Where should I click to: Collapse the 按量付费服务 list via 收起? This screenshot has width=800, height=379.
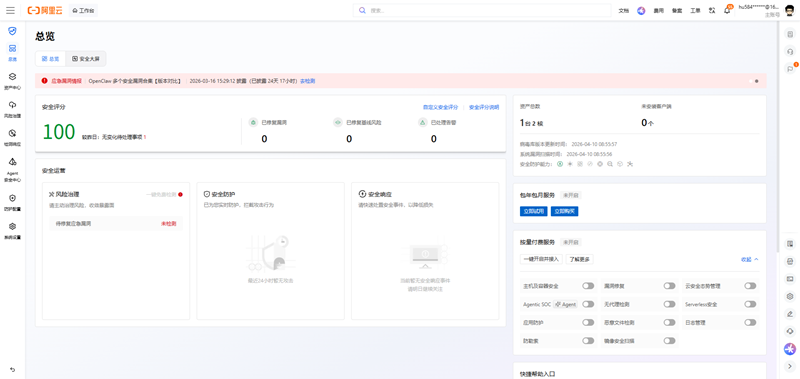tap(749, 259)
